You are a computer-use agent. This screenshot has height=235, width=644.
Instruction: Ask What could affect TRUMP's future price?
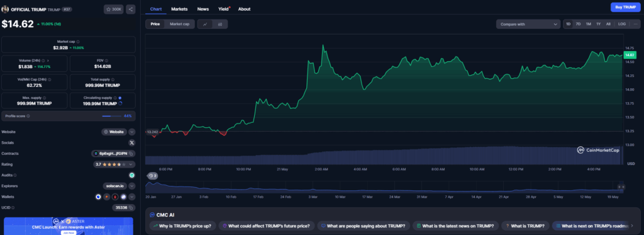pos(267,226)
